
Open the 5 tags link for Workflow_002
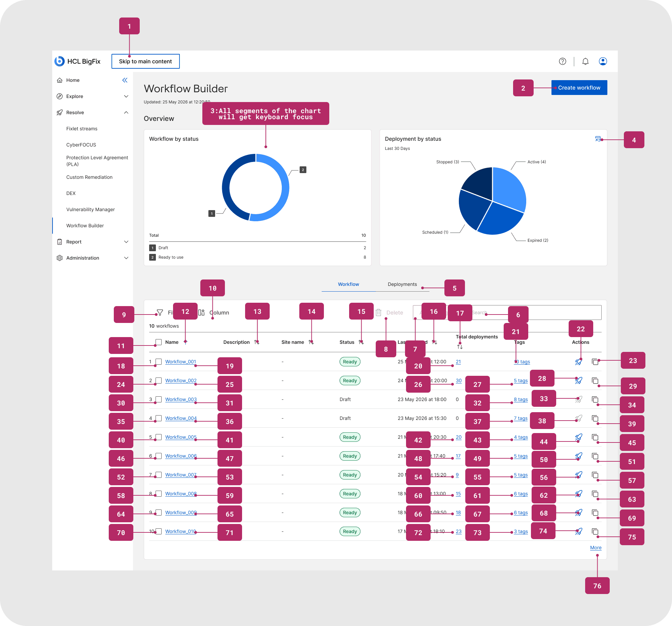(521, 381)
